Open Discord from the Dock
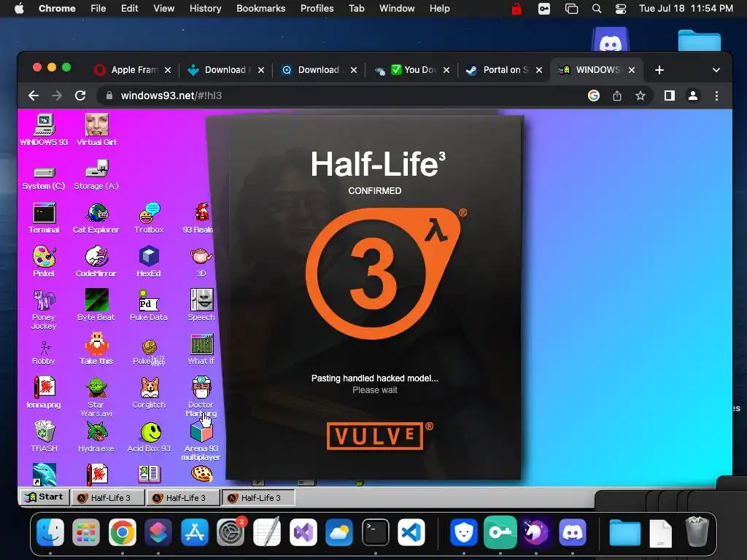747x560 pixels. 573,532
